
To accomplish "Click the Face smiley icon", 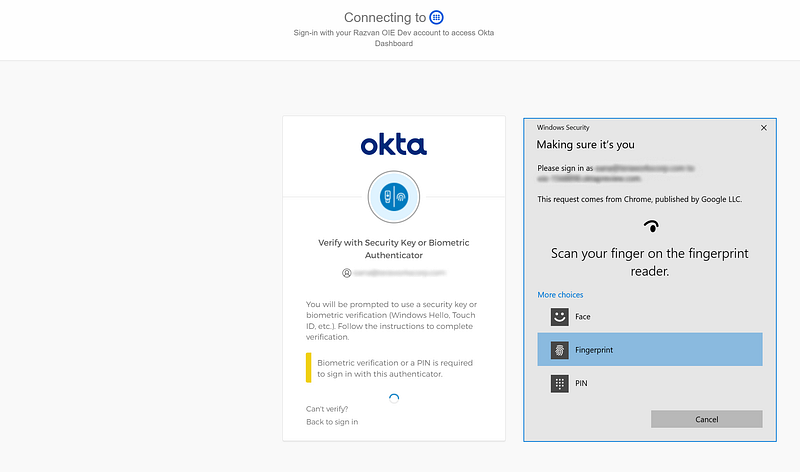I will click(x=559, y=317).
